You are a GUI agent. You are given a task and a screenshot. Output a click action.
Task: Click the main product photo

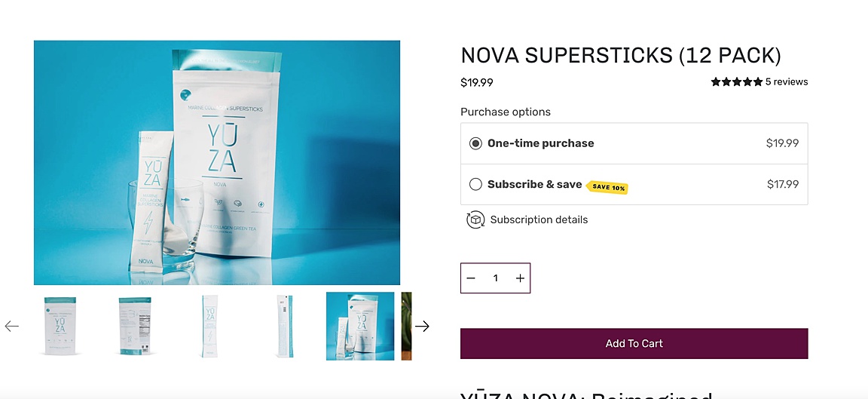(217, 162)
